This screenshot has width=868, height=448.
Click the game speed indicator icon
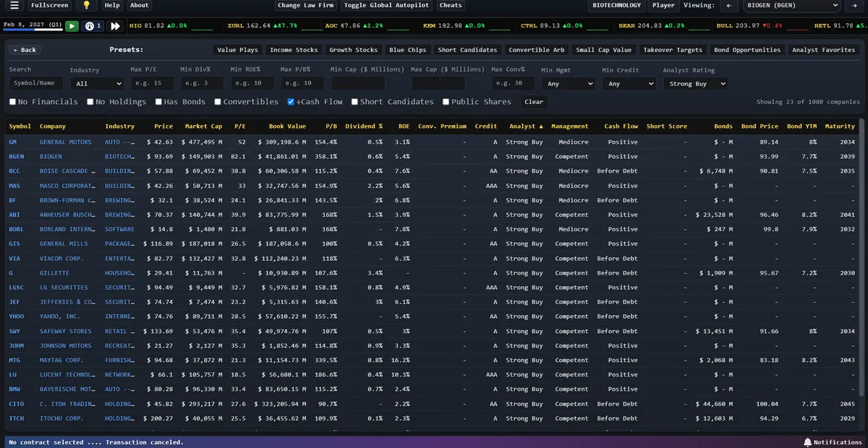(93, 26)
